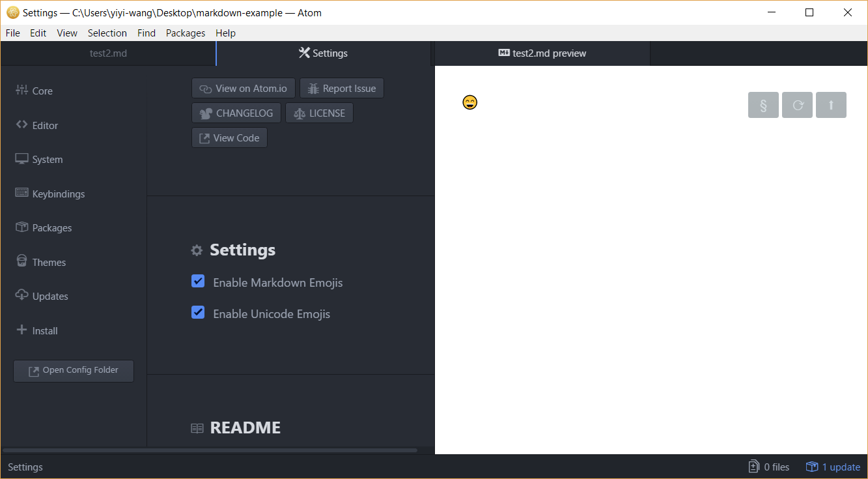Viewport: 868px width, 479px height.
Task: Open the View menu
Action: click(67, 33)
